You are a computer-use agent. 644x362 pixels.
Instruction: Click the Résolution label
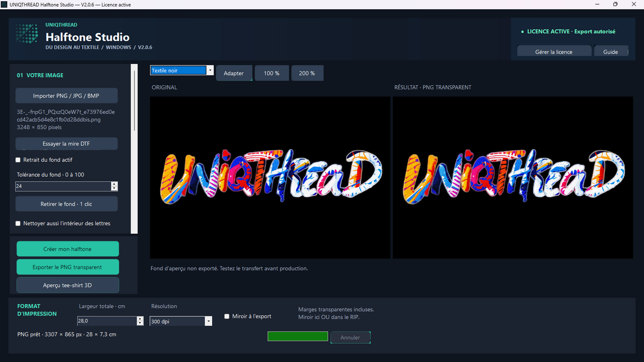point(164,306)
